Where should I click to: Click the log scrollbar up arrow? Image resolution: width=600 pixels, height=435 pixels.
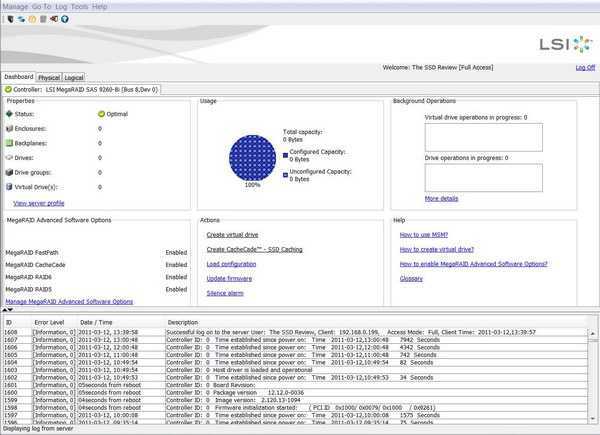click(x=593, y=334)
